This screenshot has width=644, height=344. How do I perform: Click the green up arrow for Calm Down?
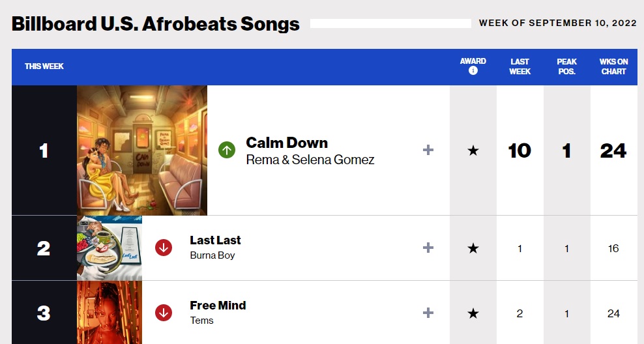click(227, 150)
